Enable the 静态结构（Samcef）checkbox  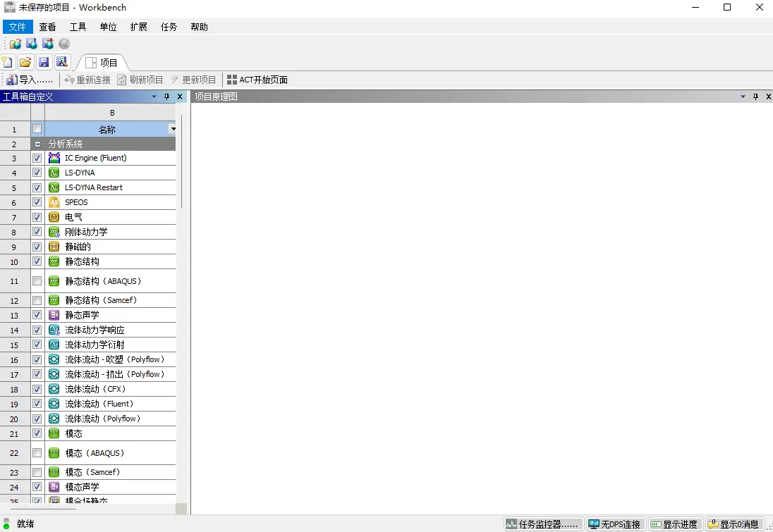pyautogui.click(x=37, y=300)
